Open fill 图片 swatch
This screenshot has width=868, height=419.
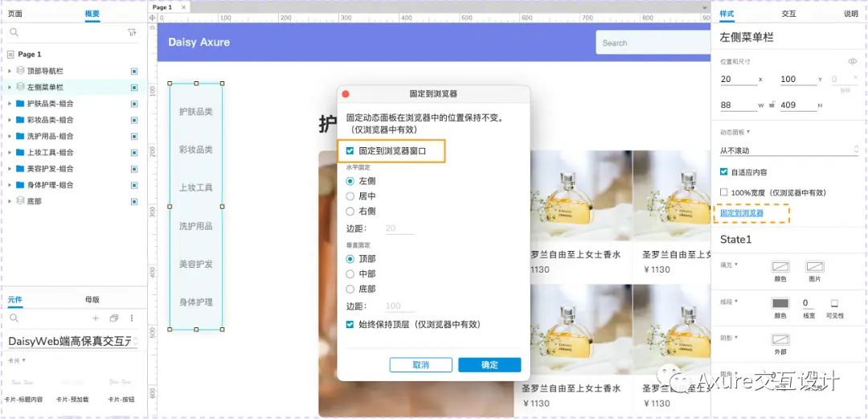[x=814, y=267]
